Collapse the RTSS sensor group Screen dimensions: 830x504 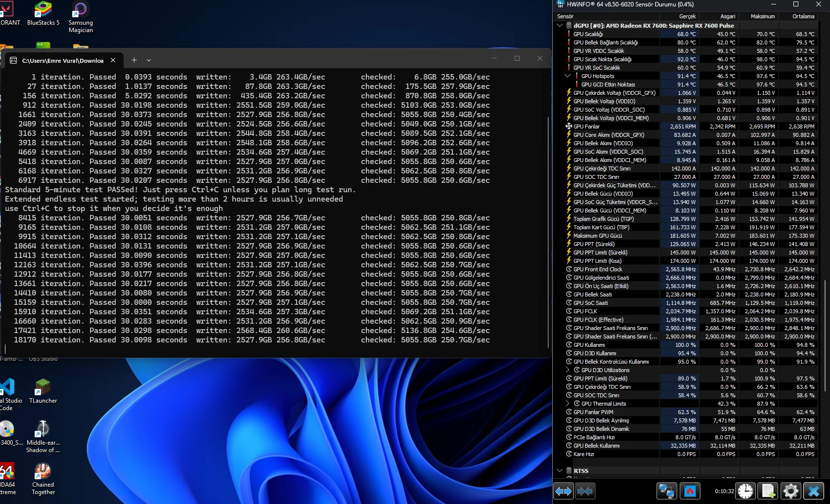[560, 471]
